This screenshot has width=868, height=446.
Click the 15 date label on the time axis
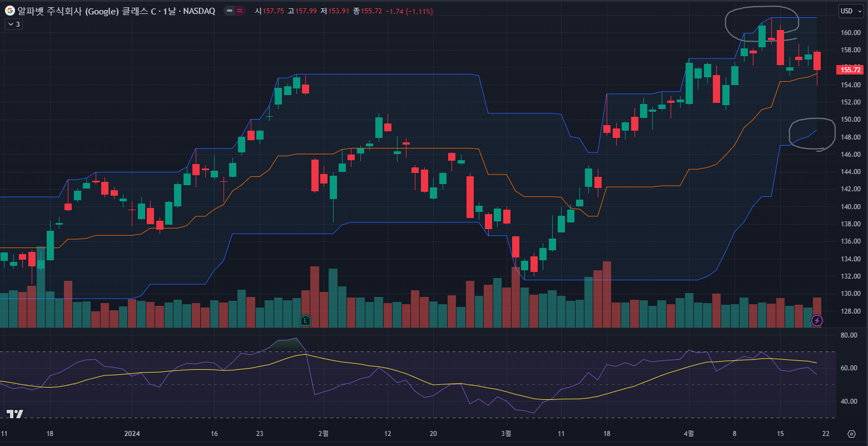click(x=780, y=433)
